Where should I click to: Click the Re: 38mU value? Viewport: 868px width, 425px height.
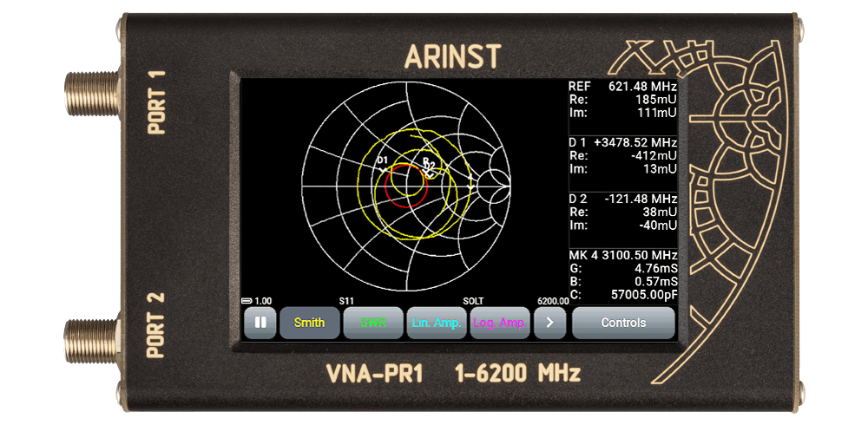(x=622, y=212)
